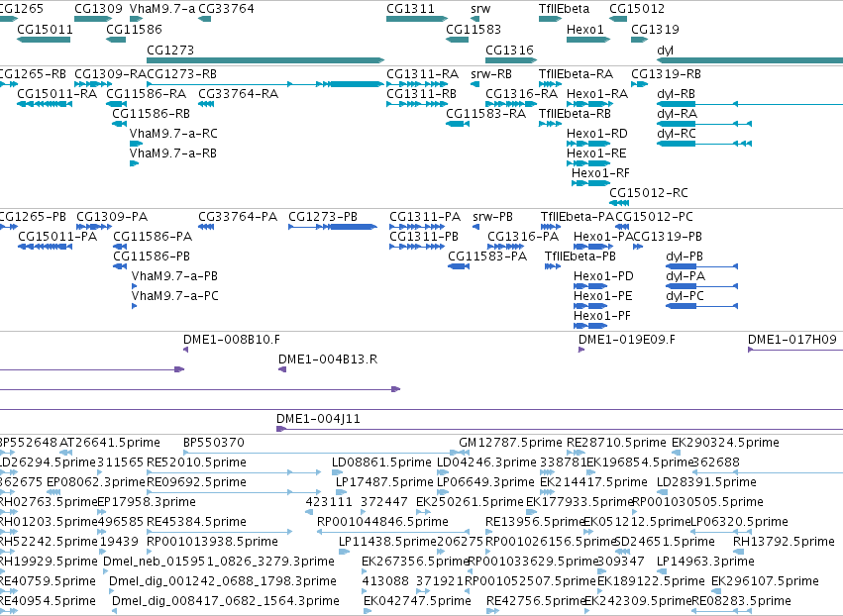
Task: Click the CG33764-RA transcript label
Action: click(238, 93)
